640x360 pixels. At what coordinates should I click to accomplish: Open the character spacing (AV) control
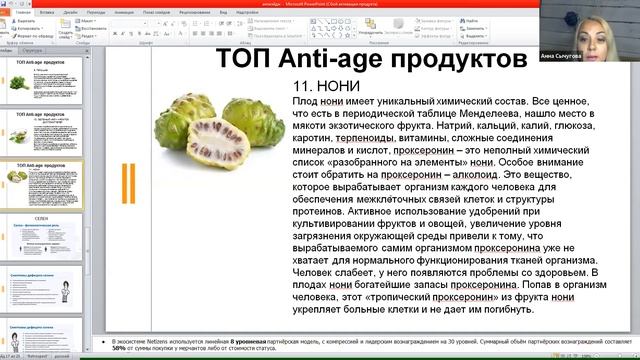pyautogui.click(x=156, y=33)
